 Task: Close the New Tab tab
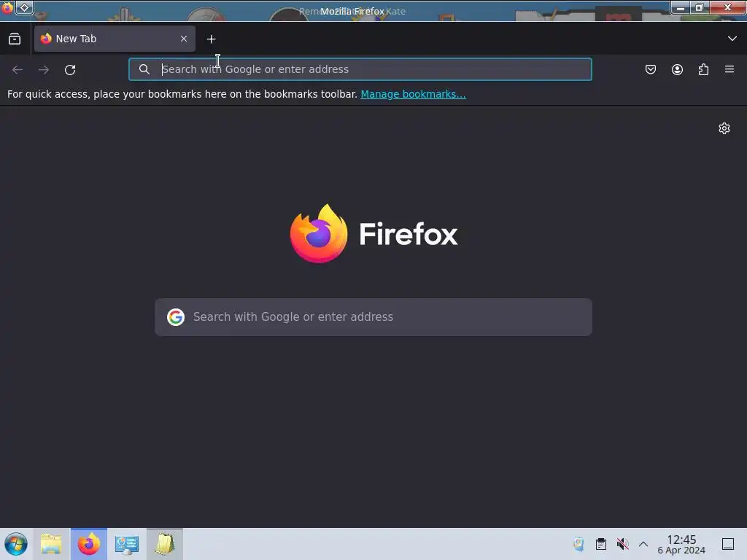[x=184, y=39]
